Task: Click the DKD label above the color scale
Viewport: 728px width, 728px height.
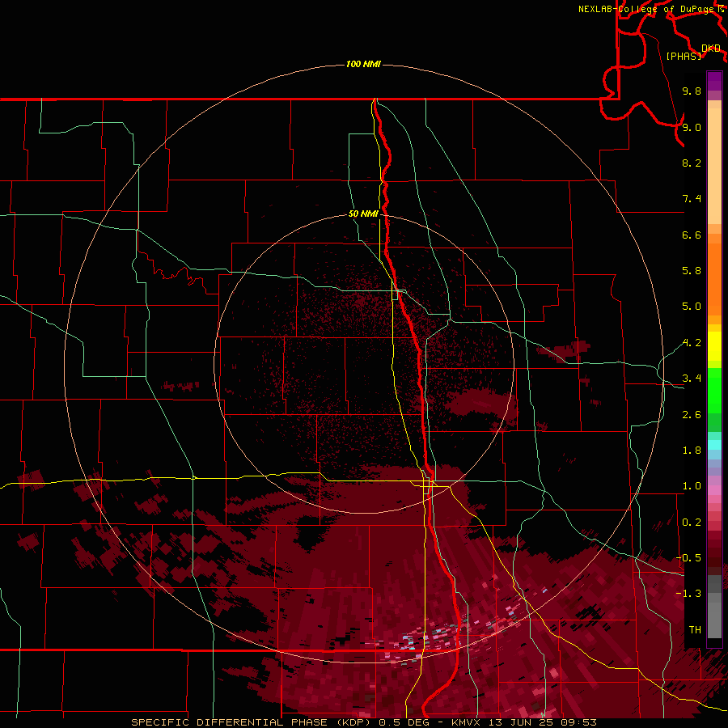Action: pos(711,49)
